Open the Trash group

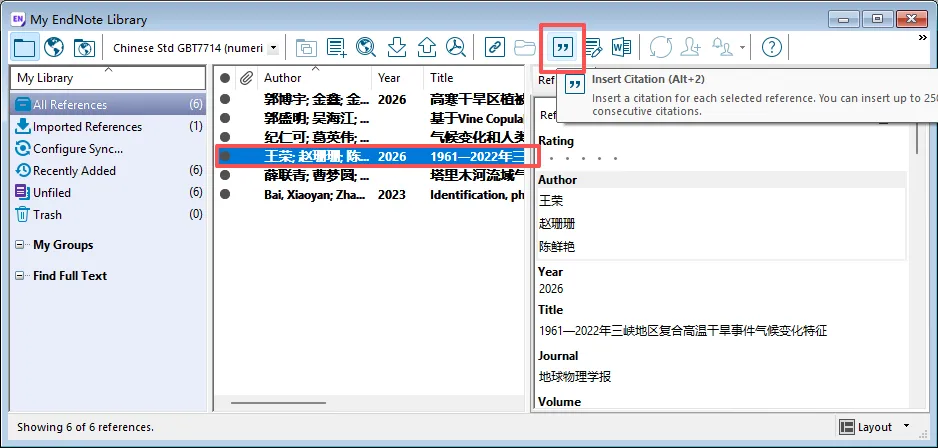[x=108, y=215]
